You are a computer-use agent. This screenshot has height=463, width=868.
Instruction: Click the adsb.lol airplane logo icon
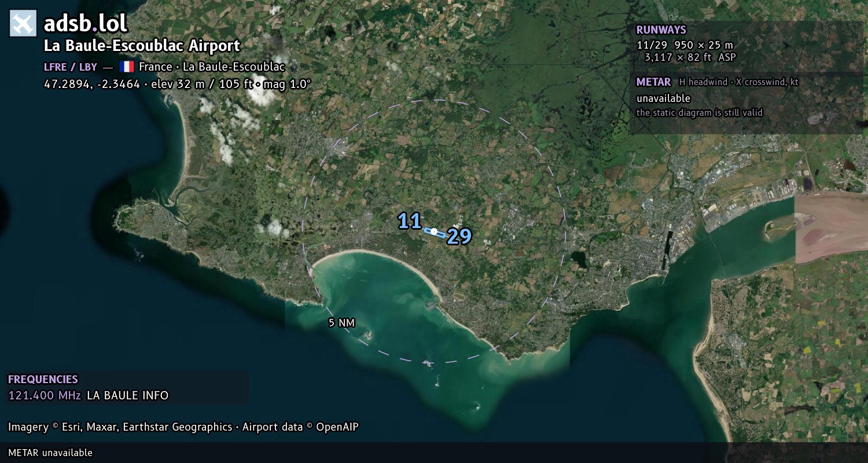(x=23, y=24)
